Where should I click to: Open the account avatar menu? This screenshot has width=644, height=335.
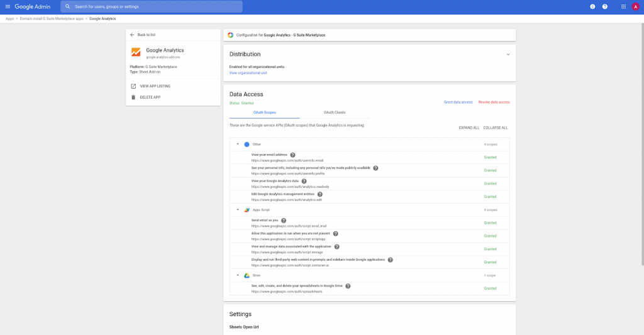pos(635,6)
